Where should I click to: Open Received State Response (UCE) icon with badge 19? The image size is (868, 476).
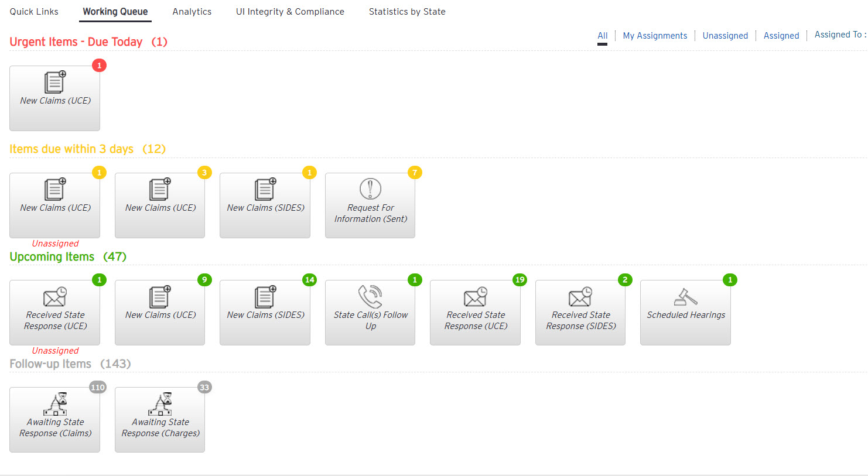click(x=476, y=296)
